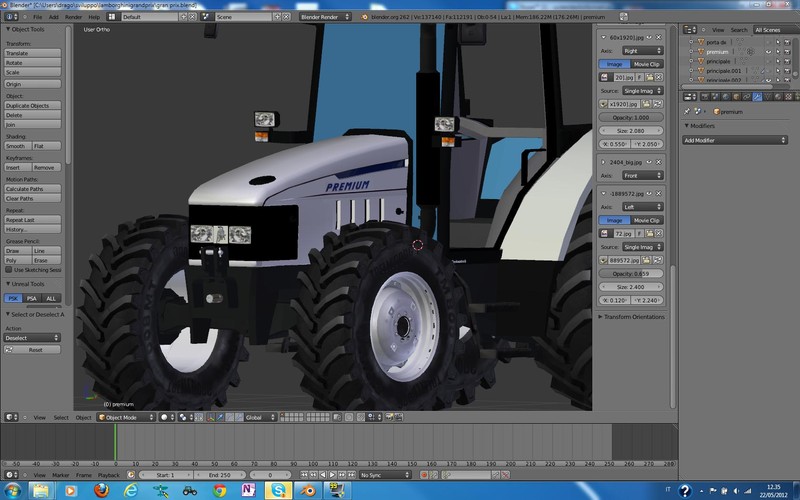Open file browser for the 201.jpg image

[649, 77]
